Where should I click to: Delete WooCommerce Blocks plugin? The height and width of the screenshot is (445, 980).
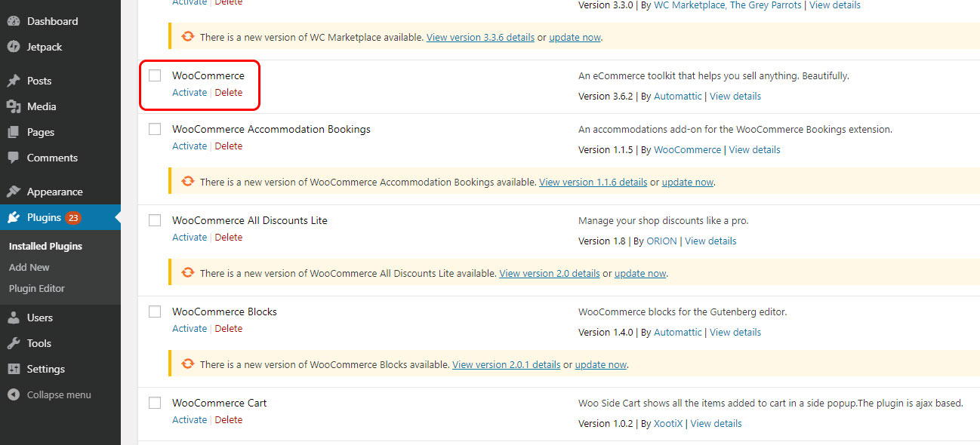coord(229,329)
